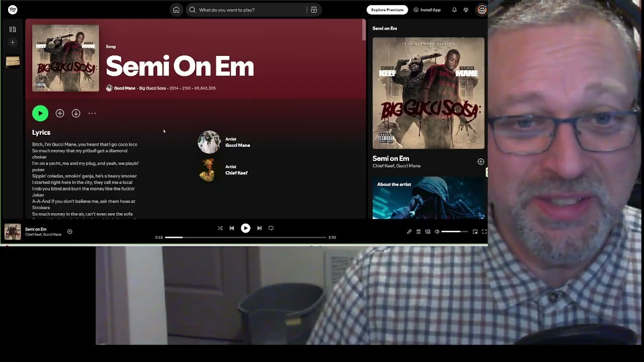Click Explore Premium button
644x362 pixels.
pyautogui.click(x=387, y=10)
